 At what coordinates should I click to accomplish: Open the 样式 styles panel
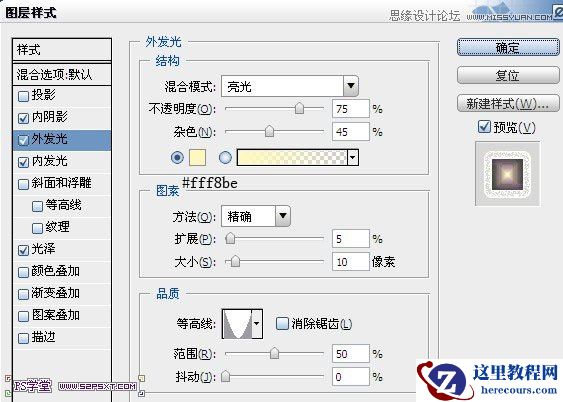pyautogui.click(x=62, y=50)
